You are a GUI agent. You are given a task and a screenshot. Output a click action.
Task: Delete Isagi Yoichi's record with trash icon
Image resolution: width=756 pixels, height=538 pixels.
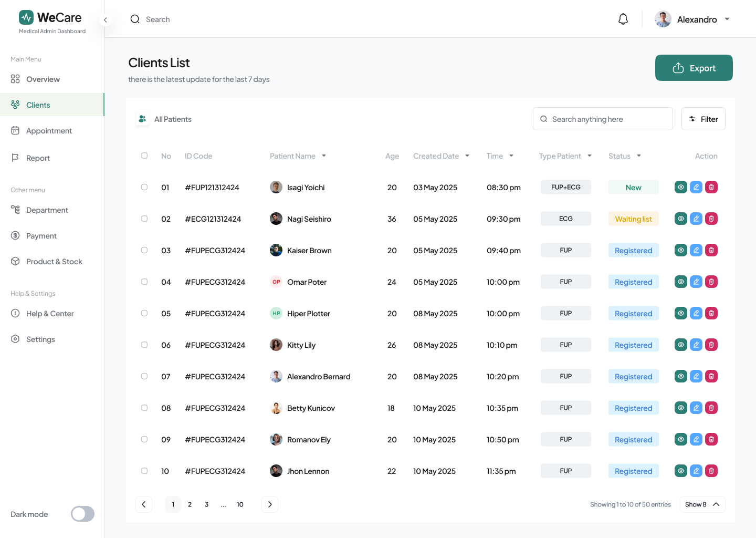click(711, 187)
